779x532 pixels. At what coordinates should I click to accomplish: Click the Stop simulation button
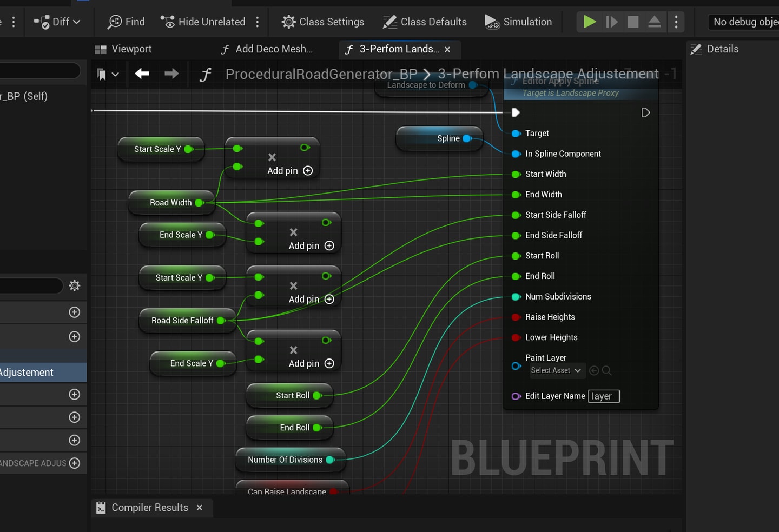coord(633,22)
